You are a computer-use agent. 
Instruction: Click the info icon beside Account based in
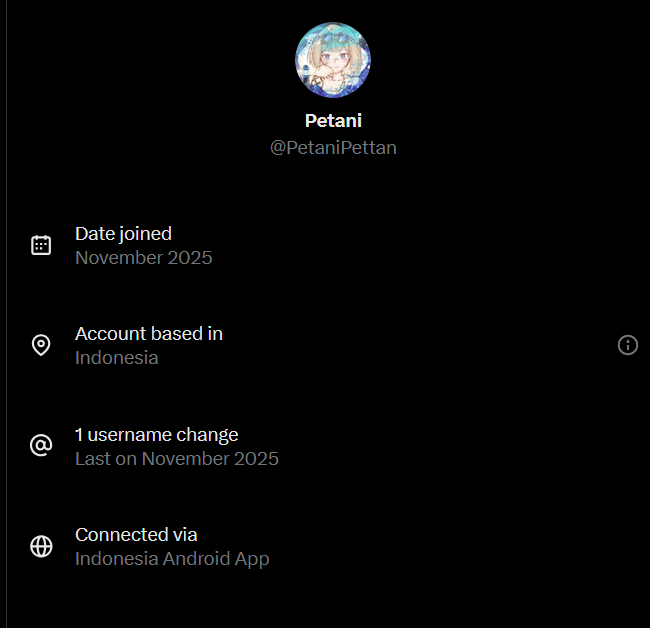pyautogui.click(x=628, y=345)
